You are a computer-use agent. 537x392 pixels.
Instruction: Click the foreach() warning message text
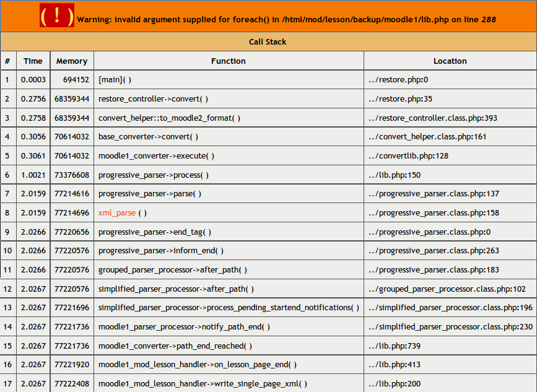[286, 20]
